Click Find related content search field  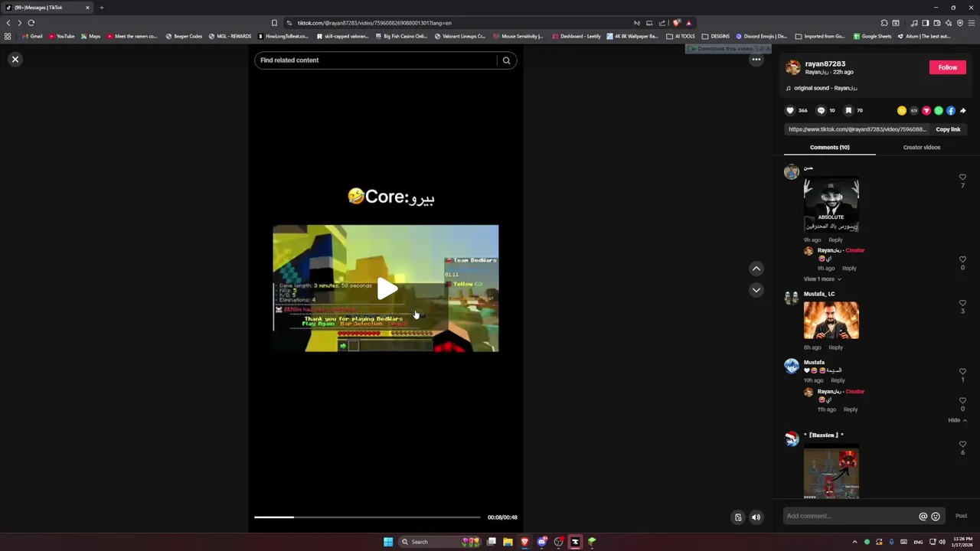375,60
